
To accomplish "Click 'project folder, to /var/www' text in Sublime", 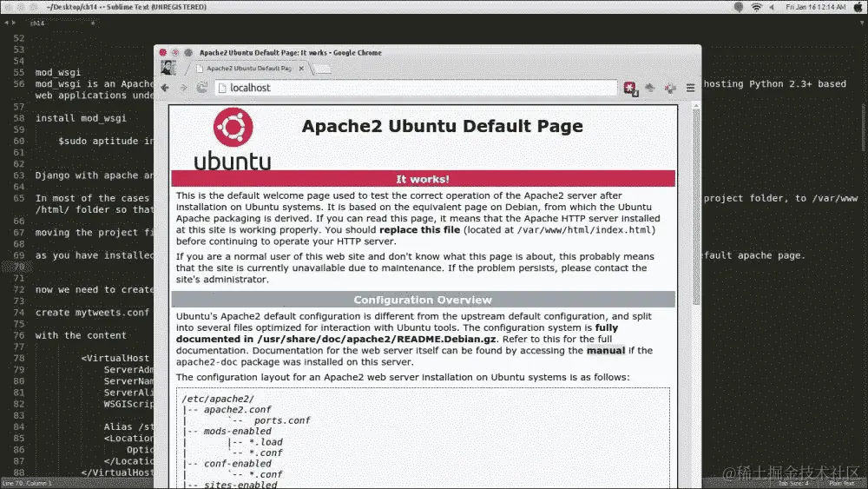I will click(780, 198).
